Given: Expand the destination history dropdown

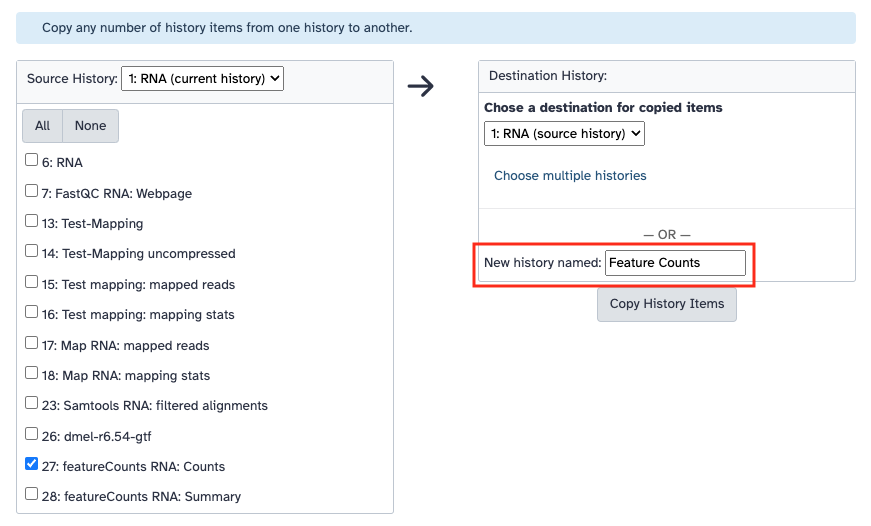Looking at the screenshot, I should [564, 133].
